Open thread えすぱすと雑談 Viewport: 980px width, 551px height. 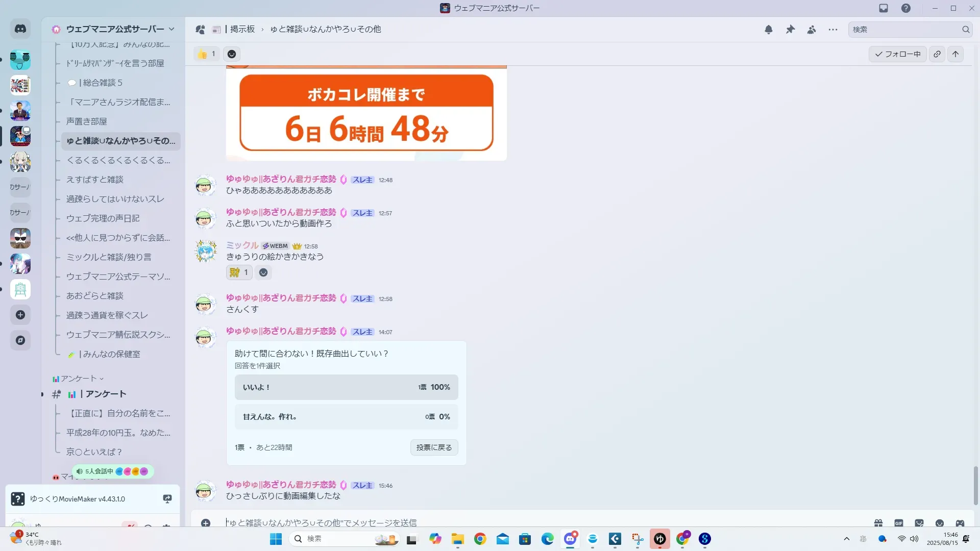tap(95, 180)
